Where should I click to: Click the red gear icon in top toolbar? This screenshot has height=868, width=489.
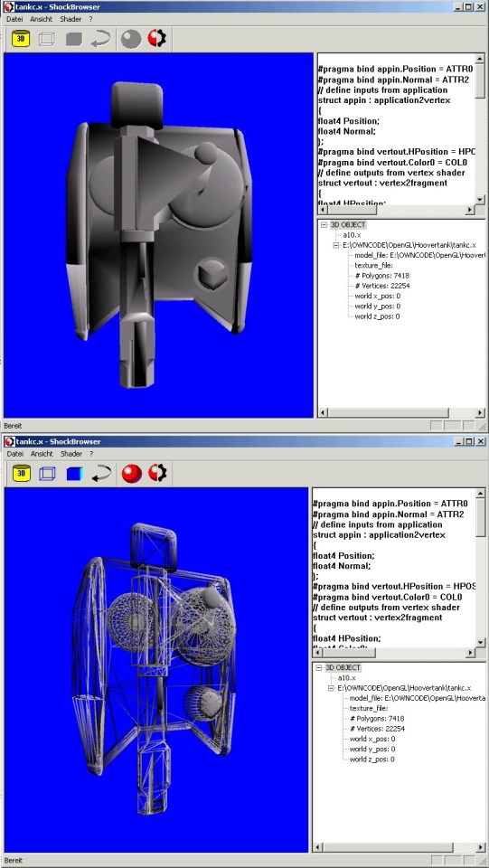(x=157, y=39)
